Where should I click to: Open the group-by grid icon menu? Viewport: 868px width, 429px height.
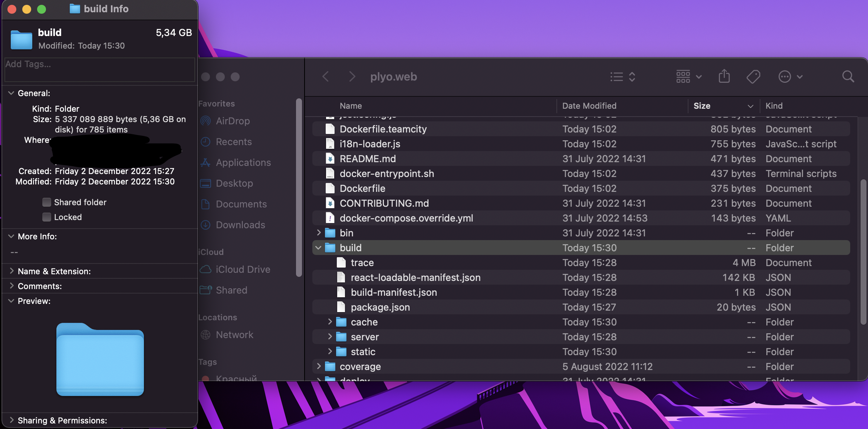click(x=688, y=77)
